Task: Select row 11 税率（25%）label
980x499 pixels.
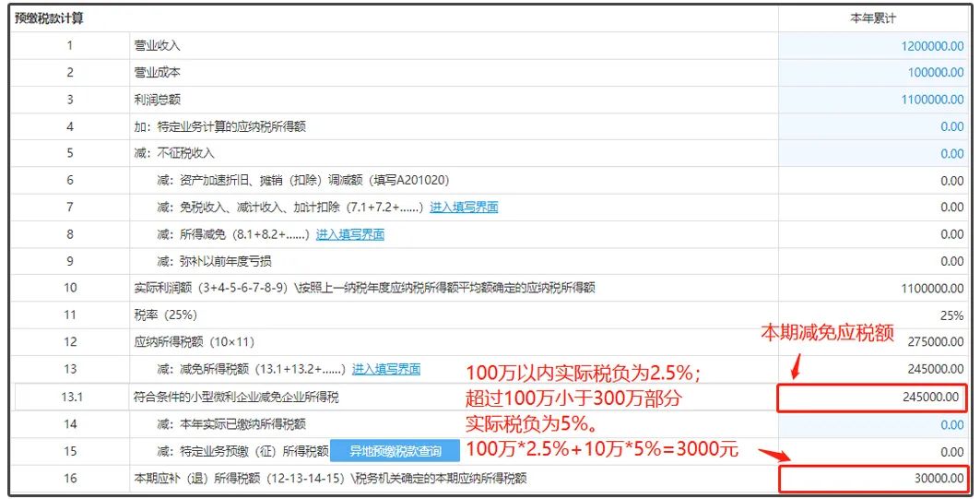Action: click(166, 315)
